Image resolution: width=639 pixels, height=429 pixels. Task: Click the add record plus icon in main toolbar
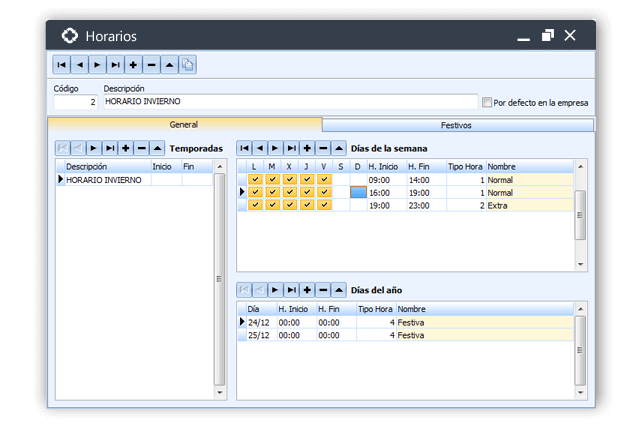(133, 65)
